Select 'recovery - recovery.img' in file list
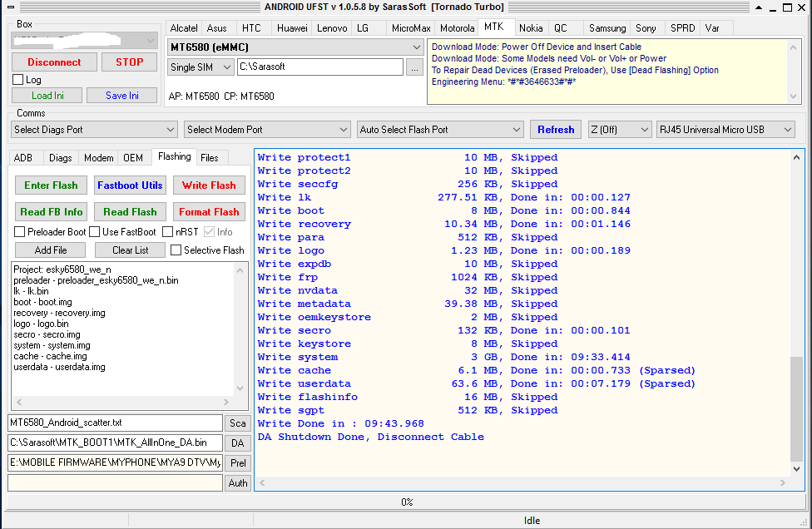Screen dimensions: 812x529 click(59, 313)
